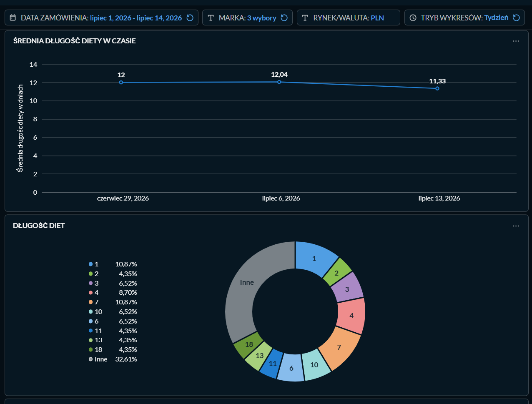
Task: Reset the chart mode filter
Action: click(x=516, y=18)
